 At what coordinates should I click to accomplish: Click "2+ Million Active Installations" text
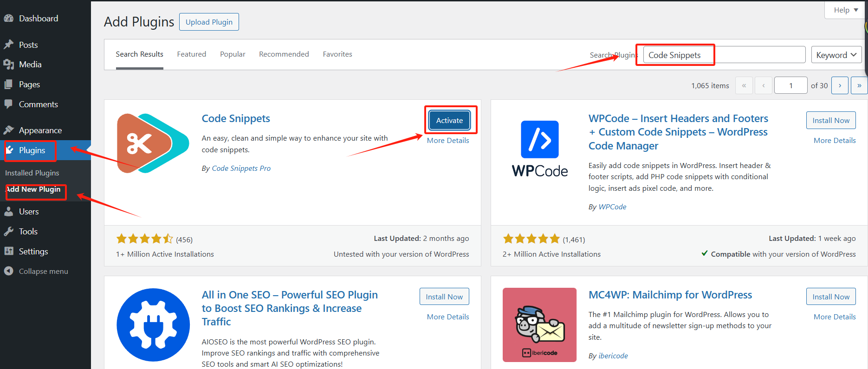551,254
